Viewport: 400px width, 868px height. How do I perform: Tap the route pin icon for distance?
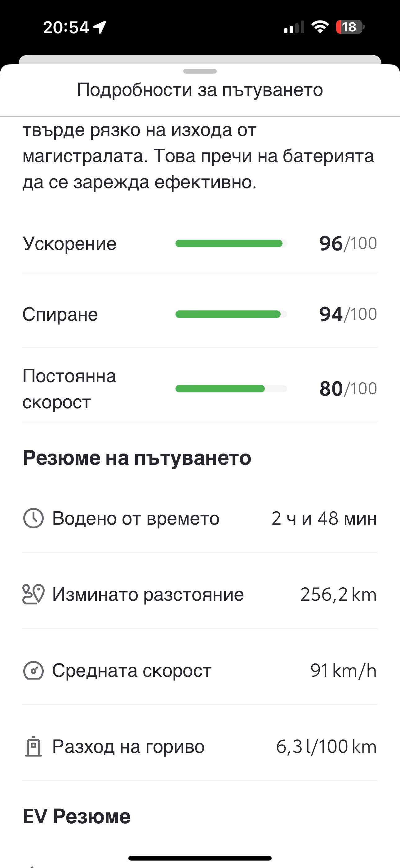point(33,594)
